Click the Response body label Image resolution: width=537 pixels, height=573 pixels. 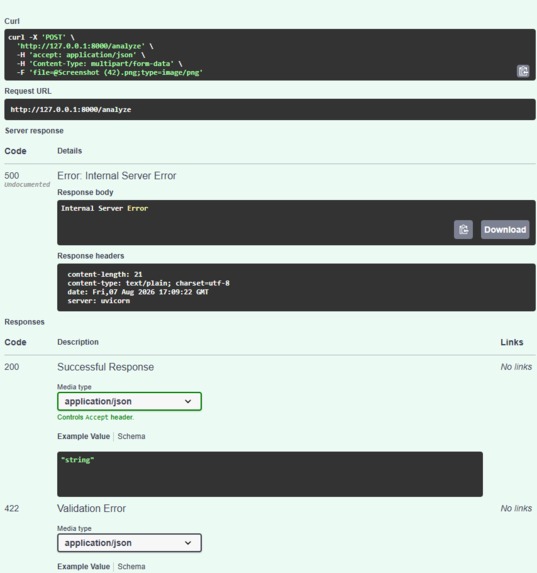(85, 192)
